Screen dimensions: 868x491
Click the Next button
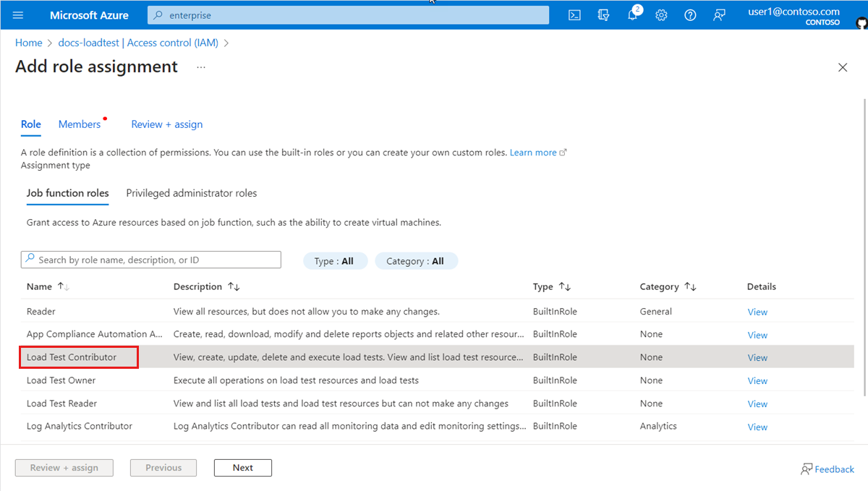point(242,468)
